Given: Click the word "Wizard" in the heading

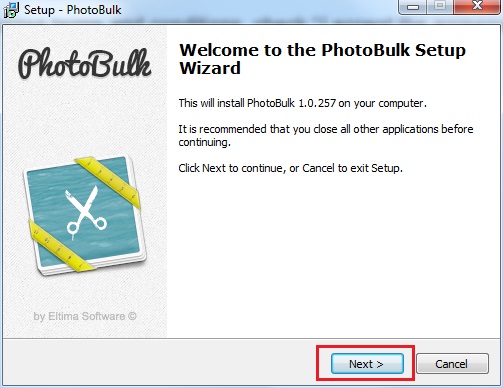Looking at the screenshot, I should [x=210, y=68].
